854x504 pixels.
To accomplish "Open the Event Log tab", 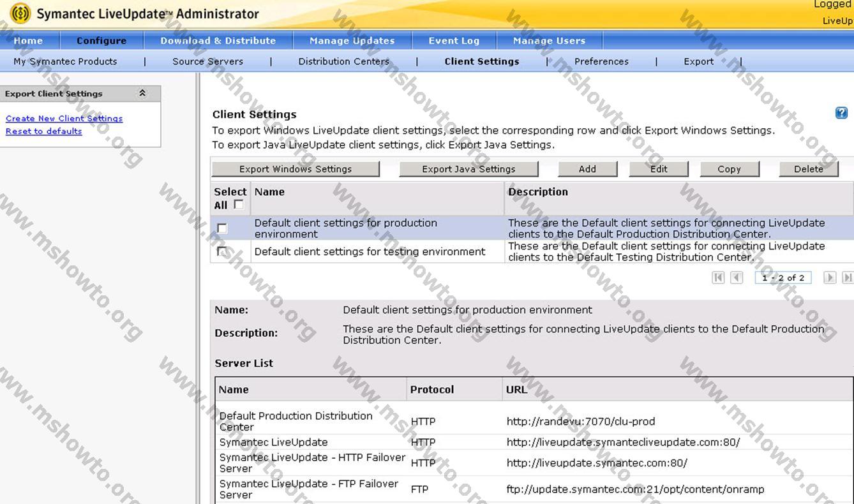I will (454, 40).
